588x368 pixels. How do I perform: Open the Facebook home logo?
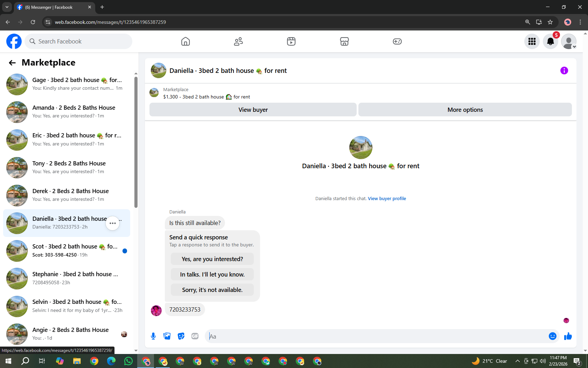coord(14,41)
